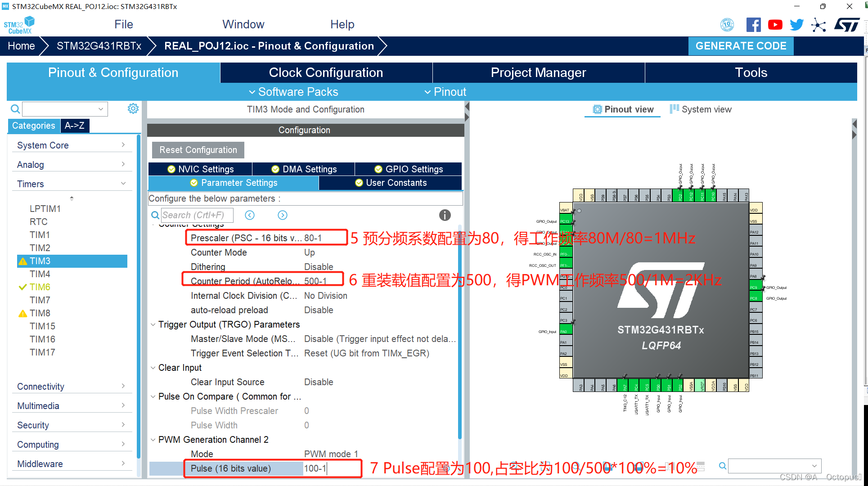Go to next search result arrow
868x486 pixels.
point(283,215)
